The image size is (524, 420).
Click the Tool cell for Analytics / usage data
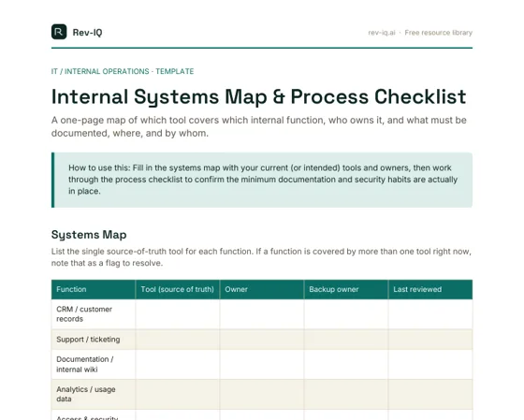coord(178,394)
